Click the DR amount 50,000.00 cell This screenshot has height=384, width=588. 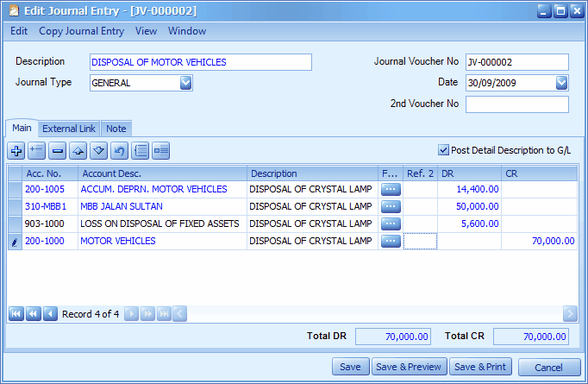(469, 206)
